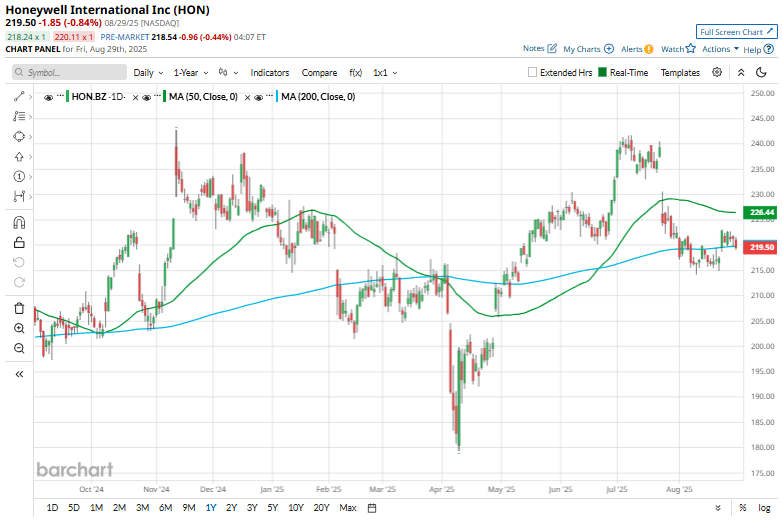Redo the chart action

coord(19,282)
